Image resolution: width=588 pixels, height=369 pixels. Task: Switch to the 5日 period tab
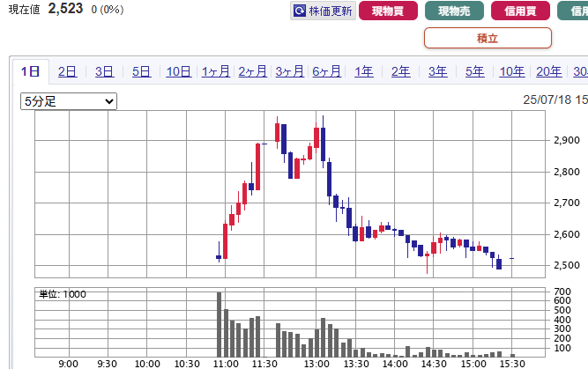click(141, 71)
